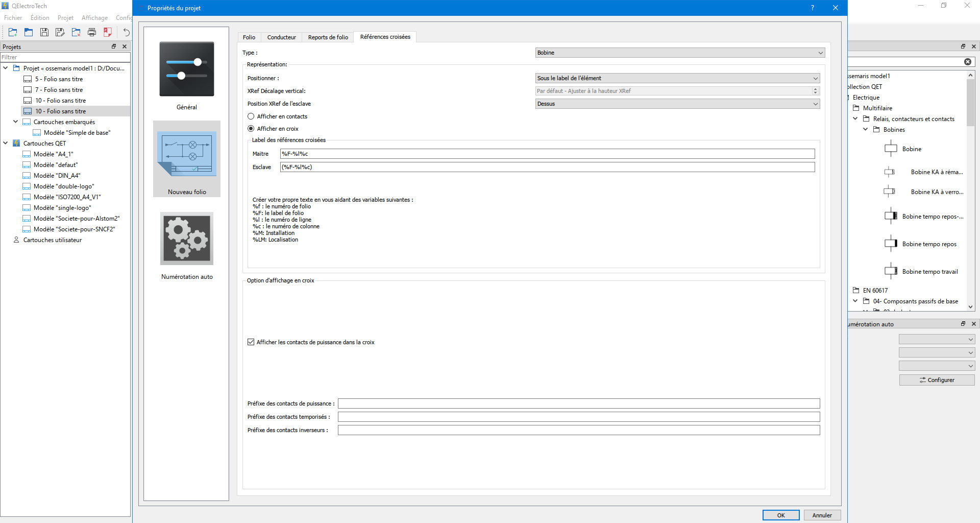Select the Bobine element symbol
980x523 pixels.
click(891, 149)
